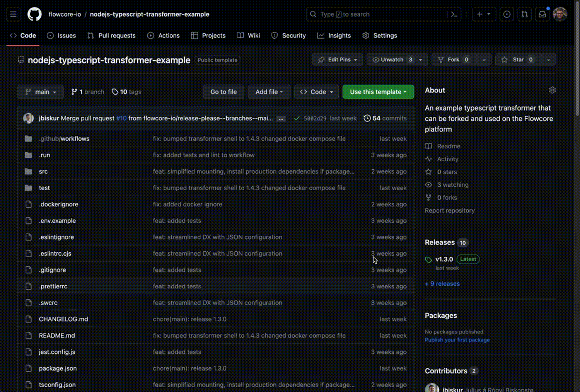Open the Use this template dropdown
This screenshot has width=580, height=392.
[x=378, y=92]
